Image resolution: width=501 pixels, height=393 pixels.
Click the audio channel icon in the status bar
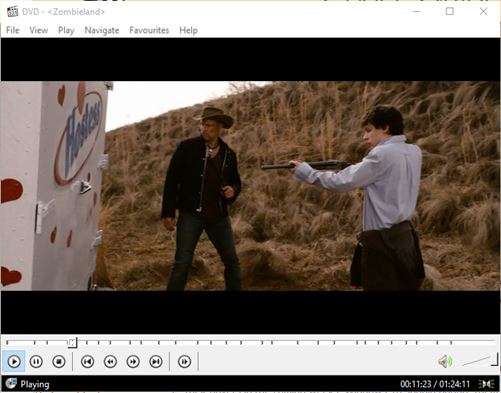(x=487, y=384)
